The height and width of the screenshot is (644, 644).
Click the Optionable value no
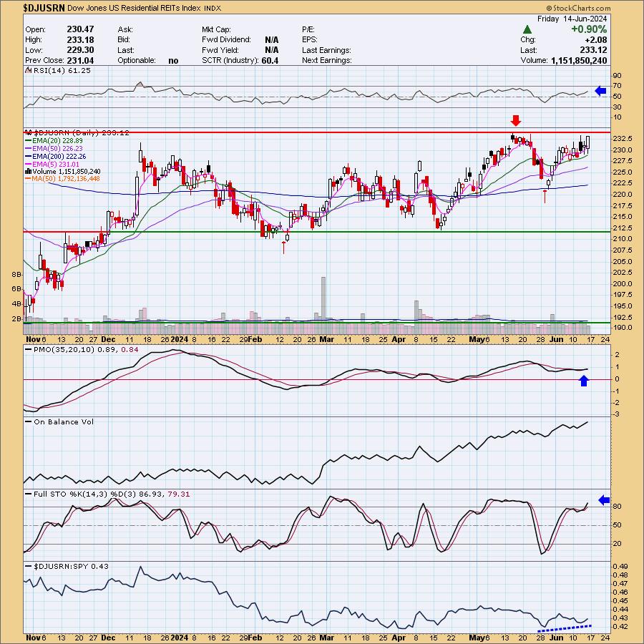coord(173,60)
